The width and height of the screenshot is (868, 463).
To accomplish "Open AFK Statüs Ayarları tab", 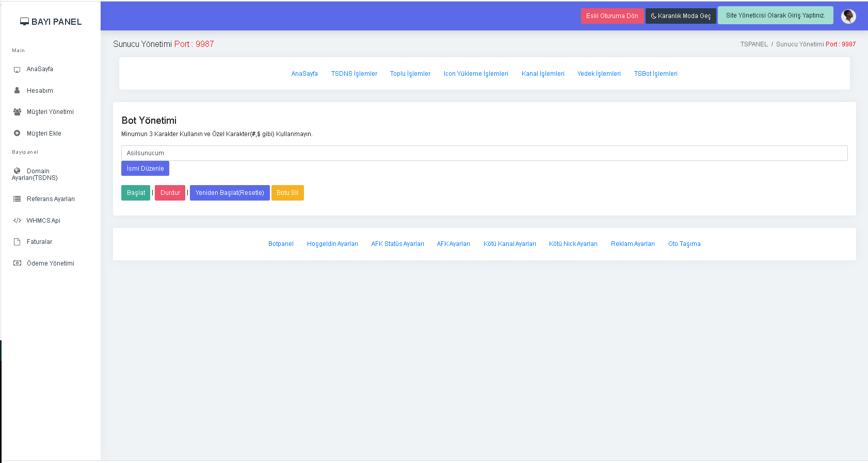I will tap(397, 244).
